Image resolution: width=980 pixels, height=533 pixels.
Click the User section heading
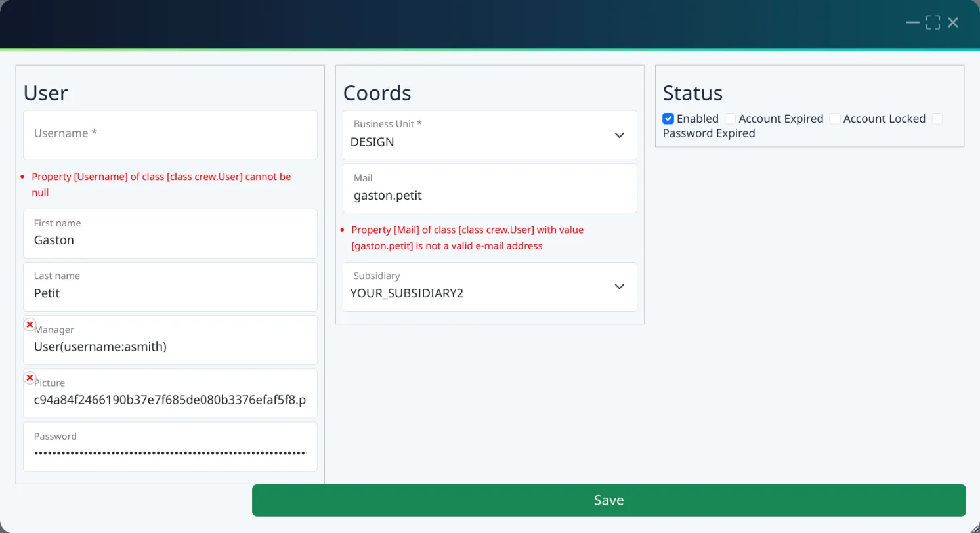(45, 93)
